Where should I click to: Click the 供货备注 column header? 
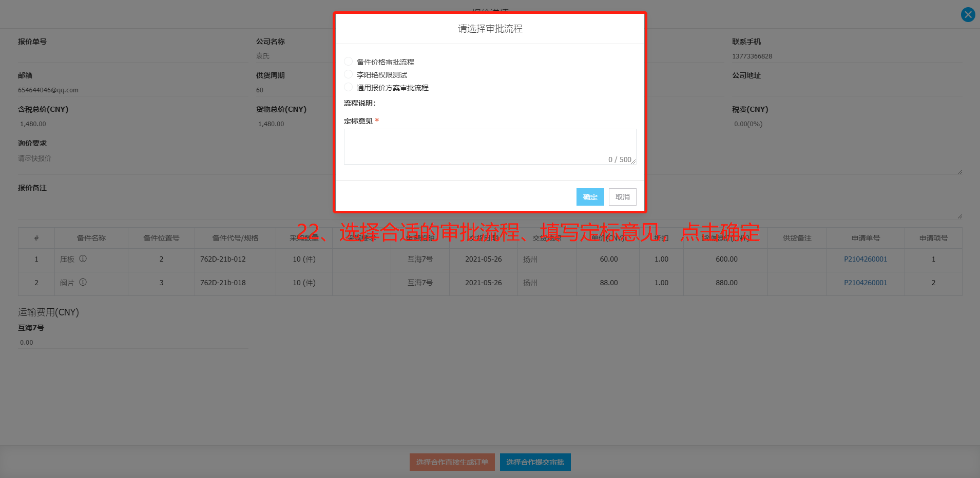(x=797, y=238)
